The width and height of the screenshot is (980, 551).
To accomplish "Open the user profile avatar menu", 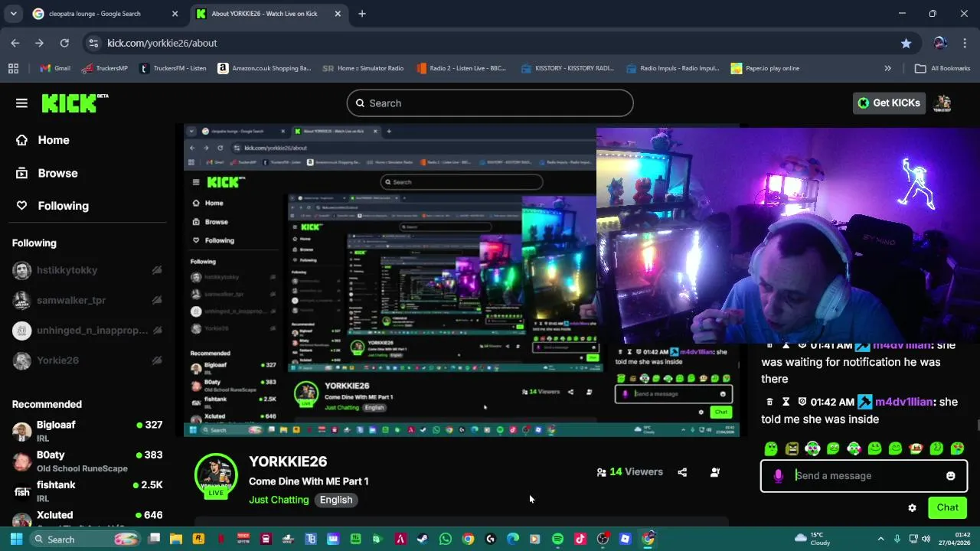I will (943, 103).
